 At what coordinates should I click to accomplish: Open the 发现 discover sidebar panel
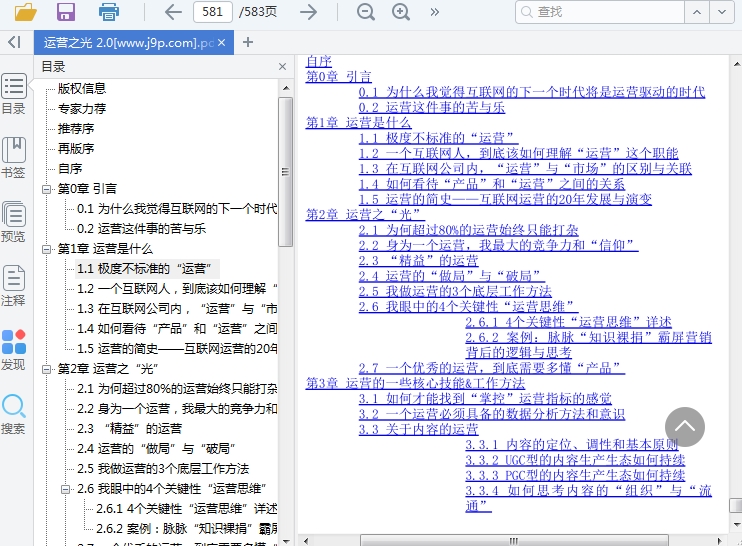click(14, 350)
